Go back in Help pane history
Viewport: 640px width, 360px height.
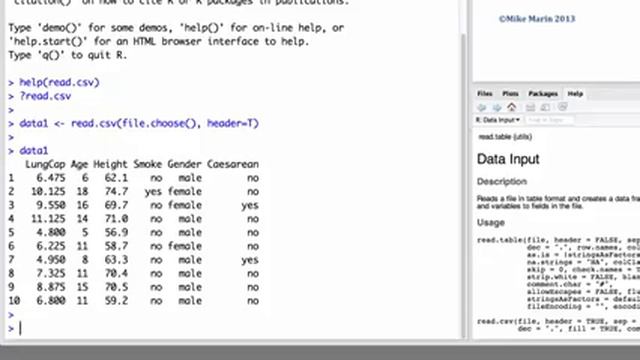pos(482,108)
